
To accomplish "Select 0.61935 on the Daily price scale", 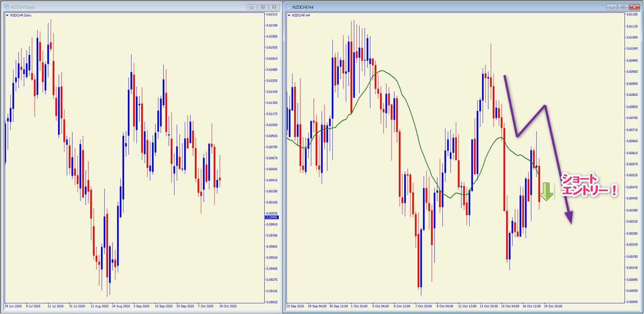I will point(272,47).
